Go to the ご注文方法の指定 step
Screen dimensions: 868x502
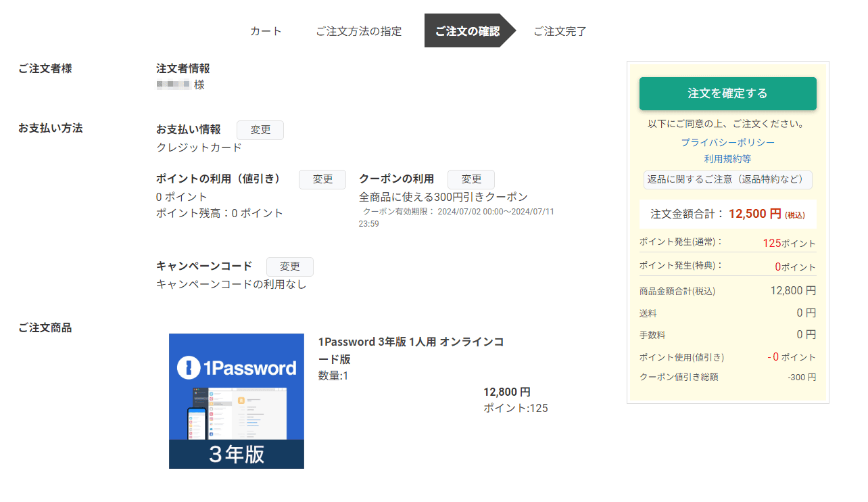point(358,31)
